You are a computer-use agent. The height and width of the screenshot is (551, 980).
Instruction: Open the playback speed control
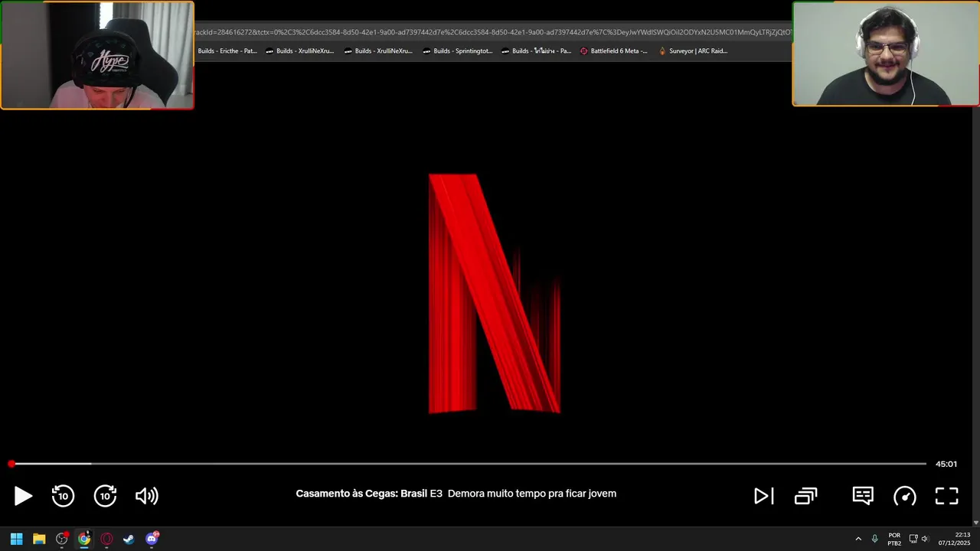[905, 496]
